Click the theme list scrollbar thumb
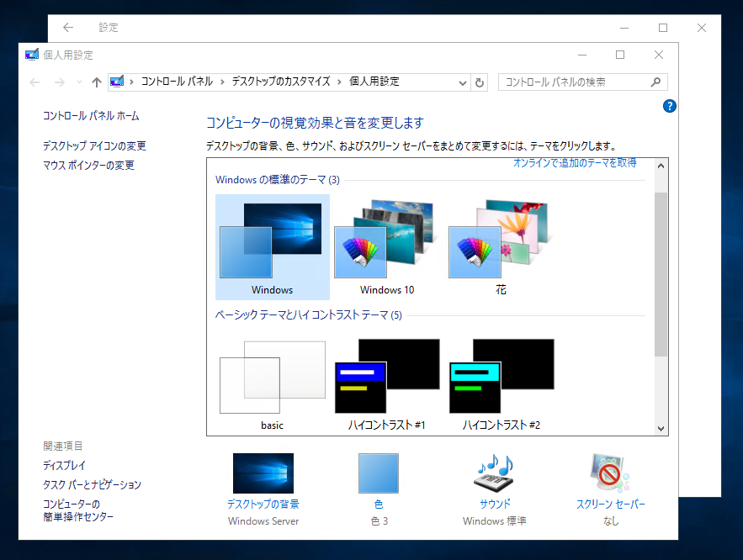Screen dimensions: 743x560 661,275
